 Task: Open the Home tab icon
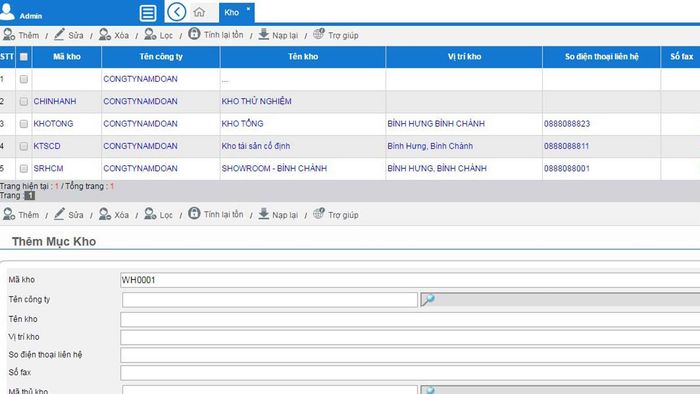click(199, 12)
